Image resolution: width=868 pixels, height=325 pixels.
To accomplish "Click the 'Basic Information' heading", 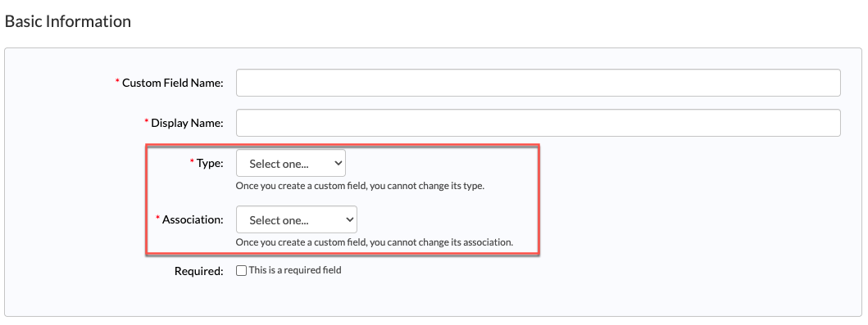I will pos(67,21).
